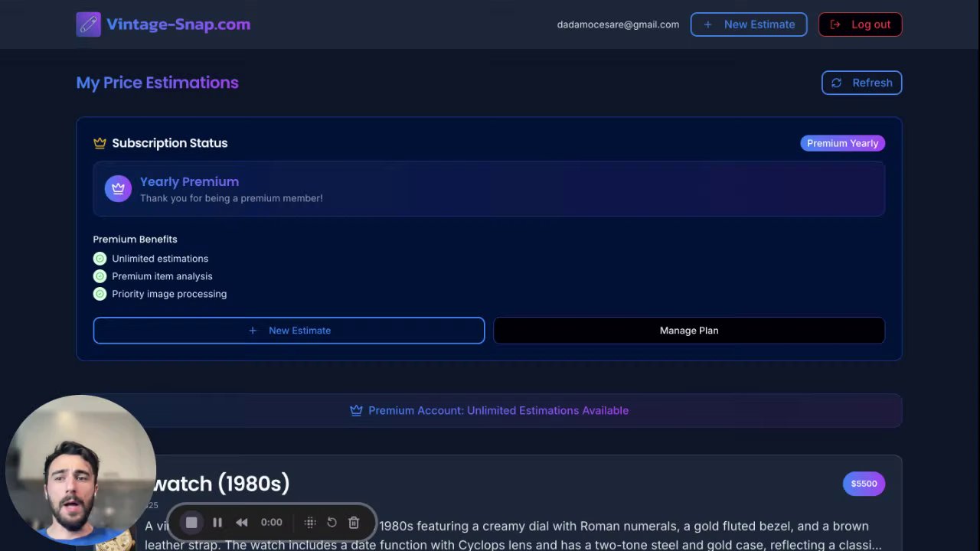Stop the screen recording
Image resolution: width=980 pixels, height=551 pixels.
[x=191, y=523]
